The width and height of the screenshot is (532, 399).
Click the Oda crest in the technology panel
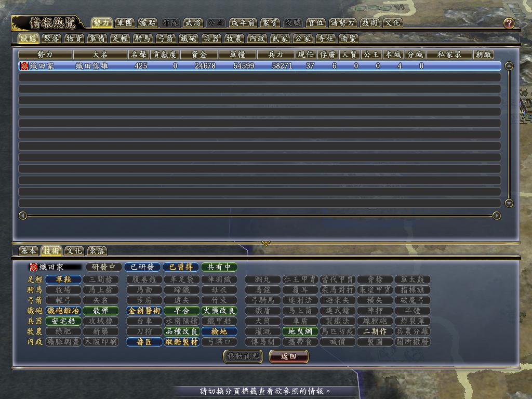coord(34,267)
